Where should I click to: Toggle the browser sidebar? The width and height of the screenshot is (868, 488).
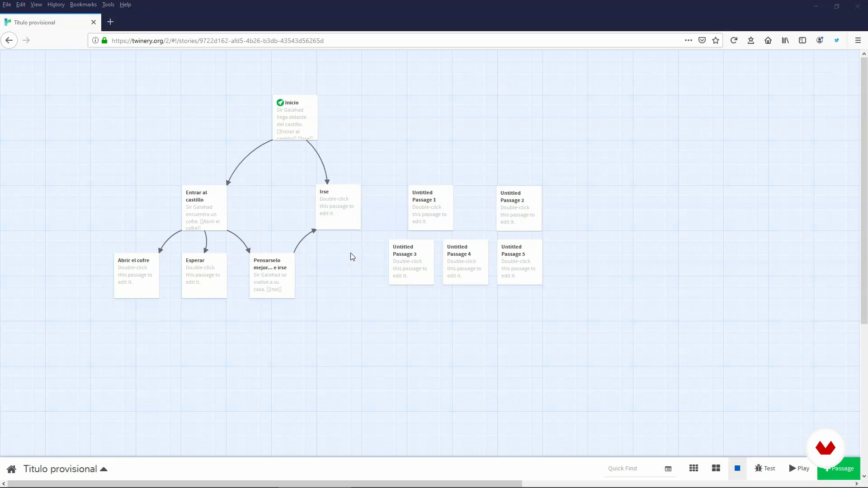(802, 40)
